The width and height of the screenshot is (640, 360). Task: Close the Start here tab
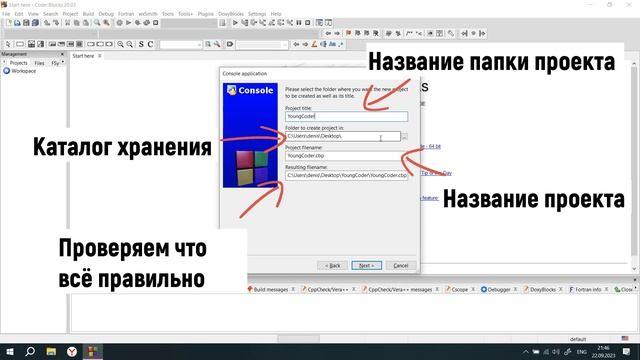point(100,56)
